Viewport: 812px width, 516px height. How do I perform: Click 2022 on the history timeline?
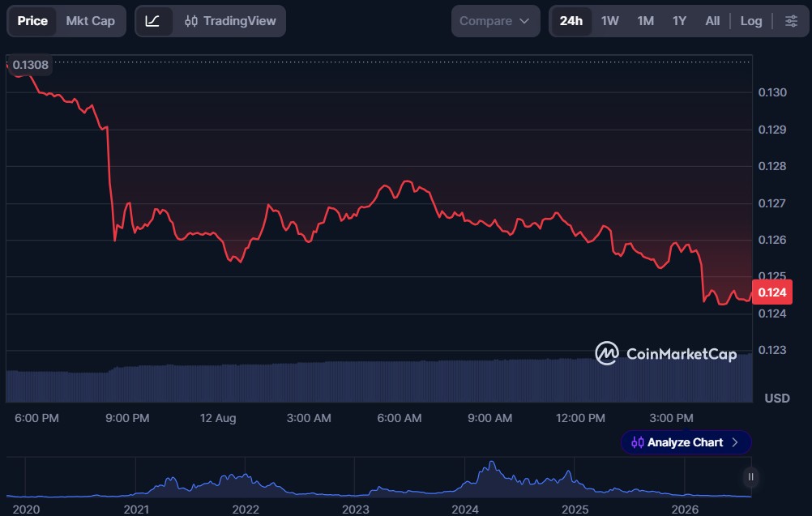click(x=246, y=510)
